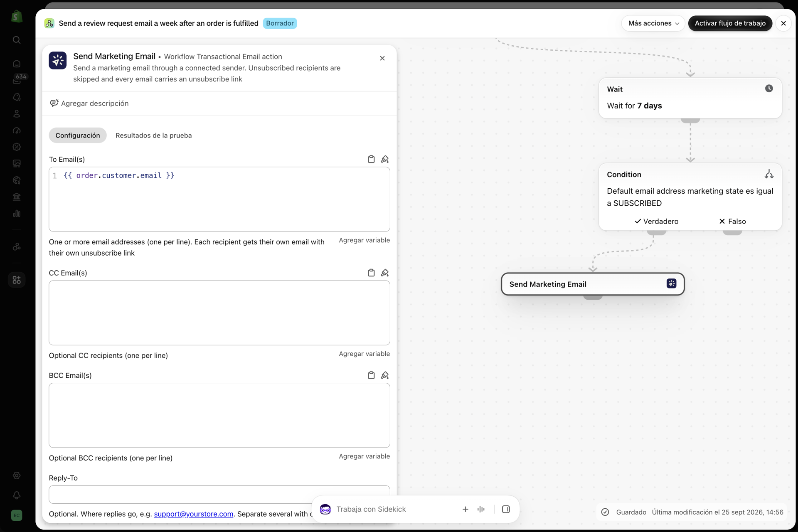Expand the Más acciones dropdown

[x=653, y=23]
